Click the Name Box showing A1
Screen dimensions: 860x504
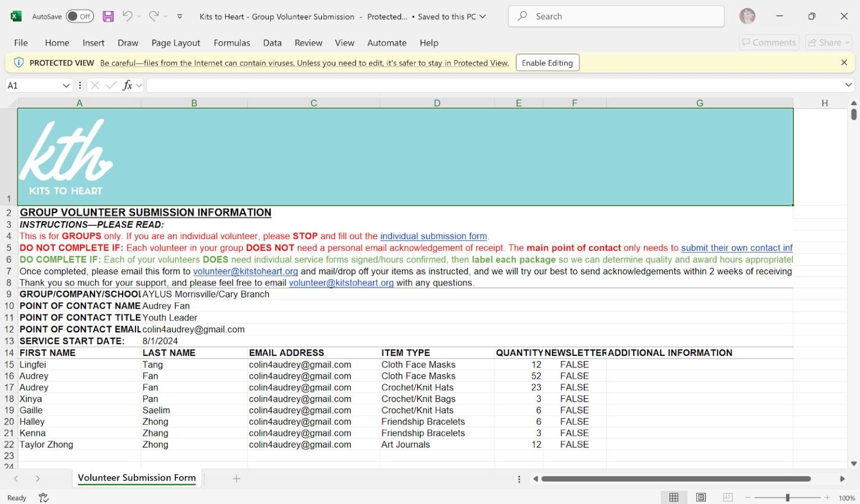[32, 86]
